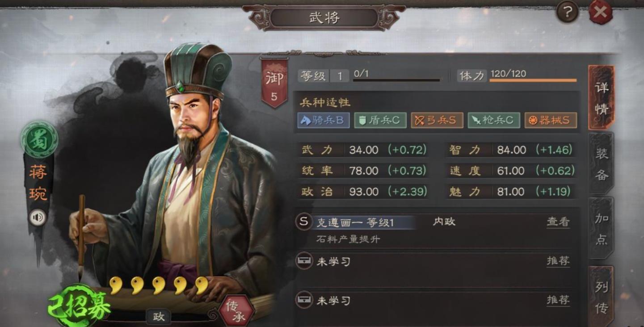Select the 器械S siege troop badge
Screen dimensions: 644x327
[x=551, y=120]
